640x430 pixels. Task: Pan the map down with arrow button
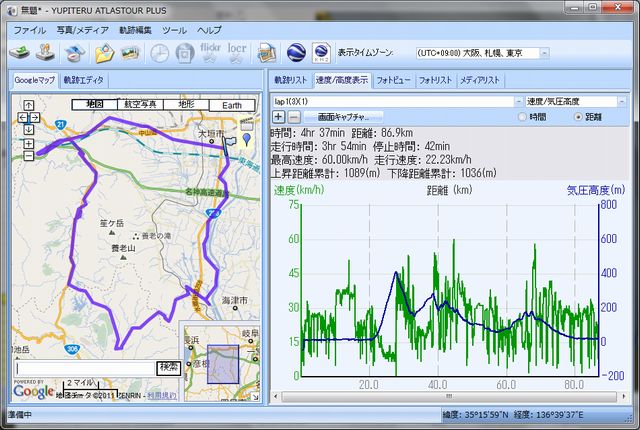[29, 130]
